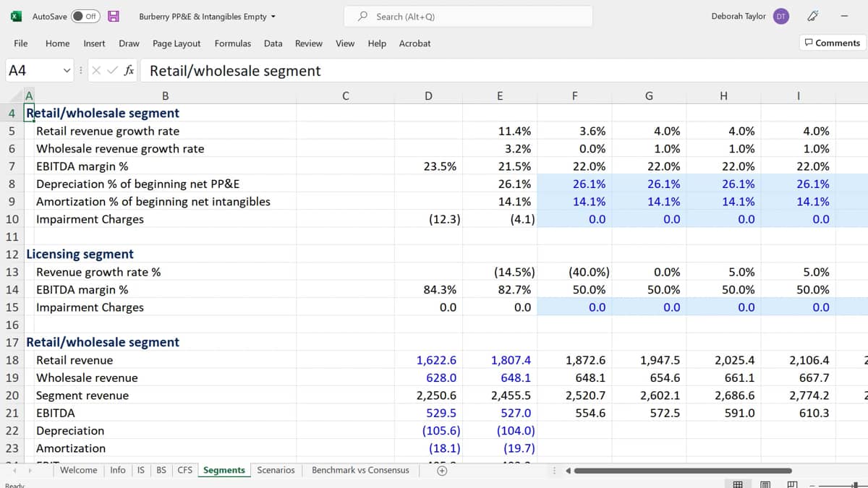Open the file name dropdown arrow
The image size is (868, 488).
(273, 17)
